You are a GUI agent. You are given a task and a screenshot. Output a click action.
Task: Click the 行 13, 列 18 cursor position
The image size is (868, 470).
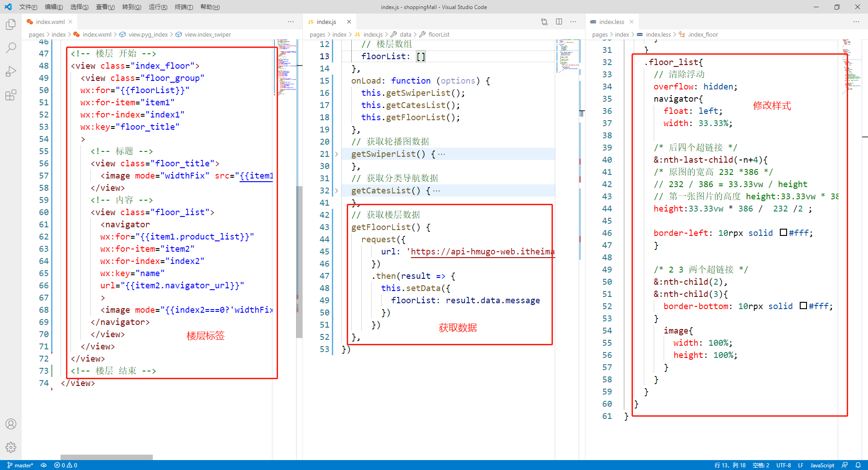tap(730, 465)
